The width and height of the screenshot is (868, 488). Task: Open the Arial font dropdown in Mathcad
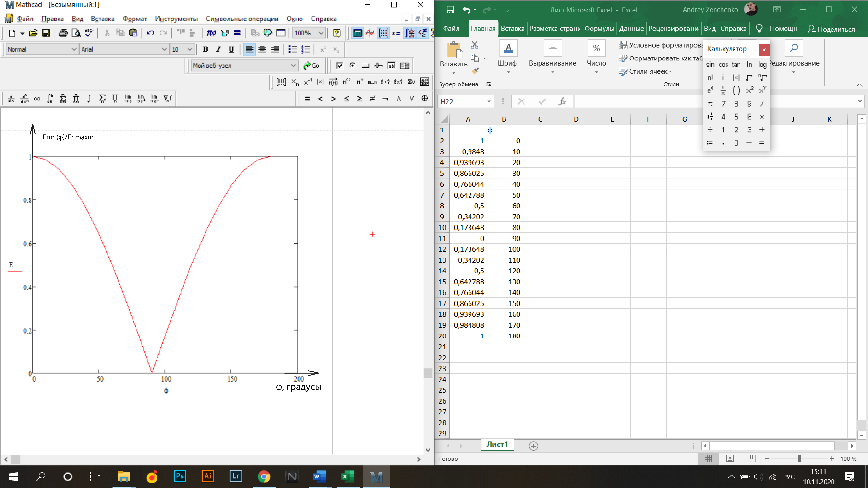(x=164, y=50)
